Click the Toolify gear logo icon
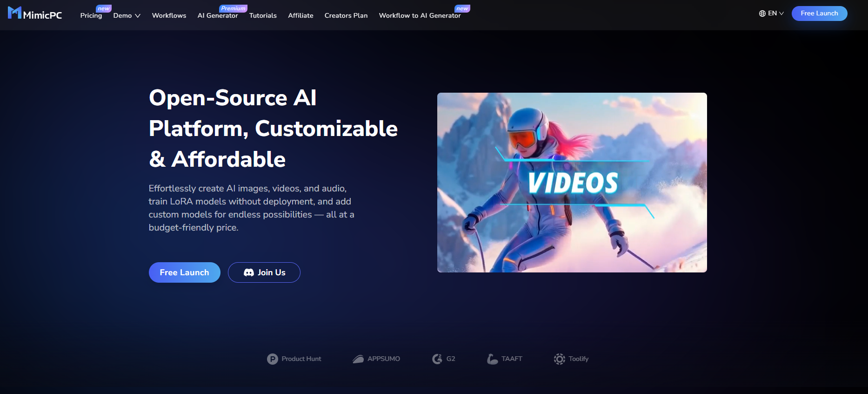 (x=560, y=359)
